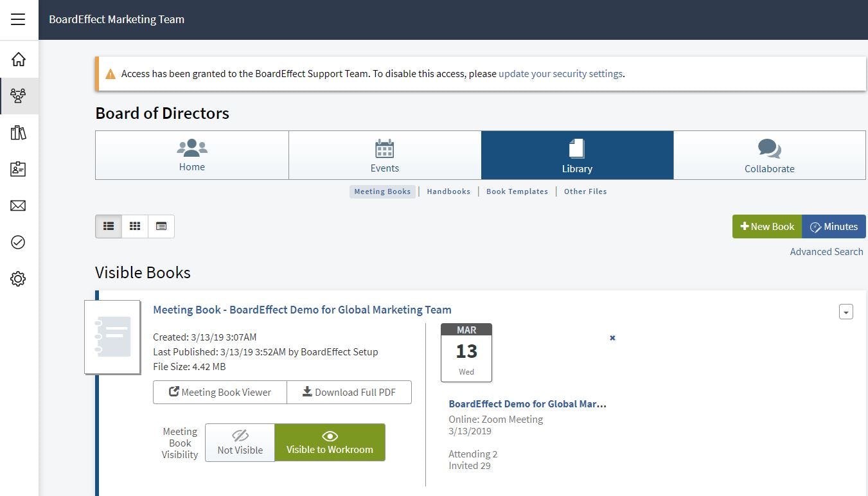Enable Visible to Workroom for the meeting book
Viewport: 868px width, 496px height.
(x=330, y=443)
